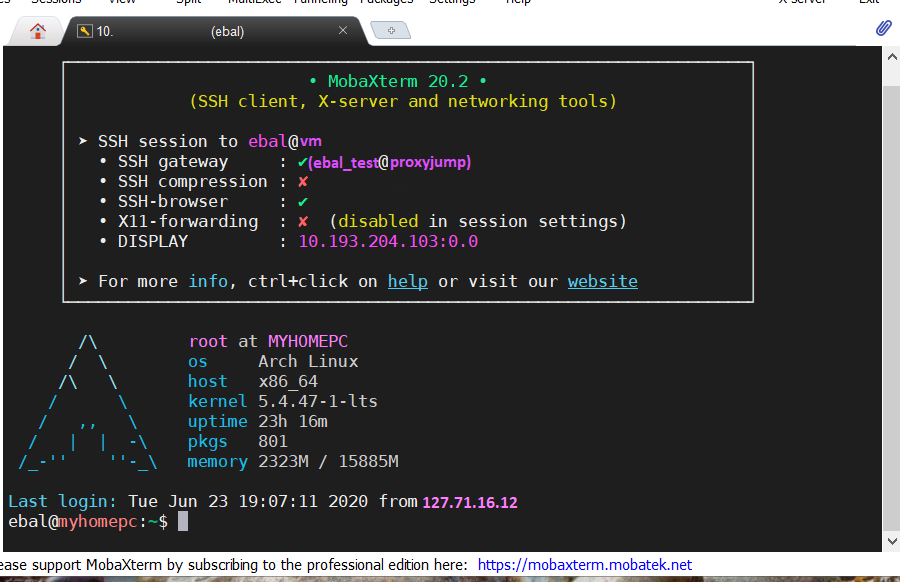Open the Packages toolbar item
Image resolution: width=900 pixels, height=582 pixels.
[386, 3]
